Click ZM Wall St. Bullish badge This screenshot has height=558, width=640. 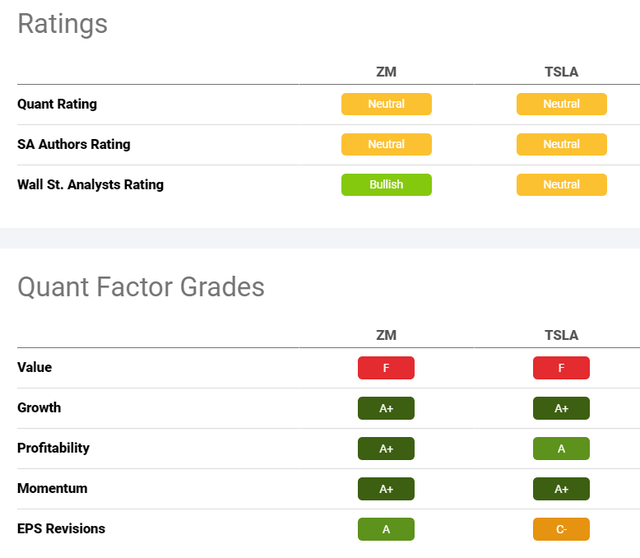click(386, 184)
